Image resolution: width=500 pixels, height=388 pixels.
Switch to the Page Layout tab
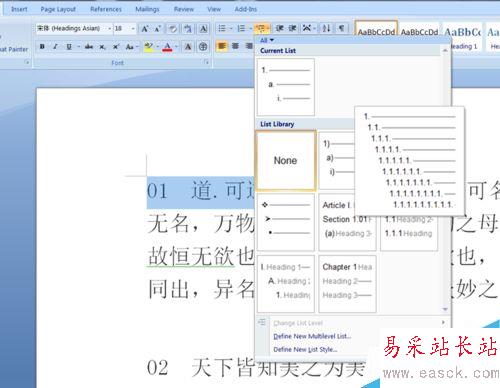(x=58, y=9)
